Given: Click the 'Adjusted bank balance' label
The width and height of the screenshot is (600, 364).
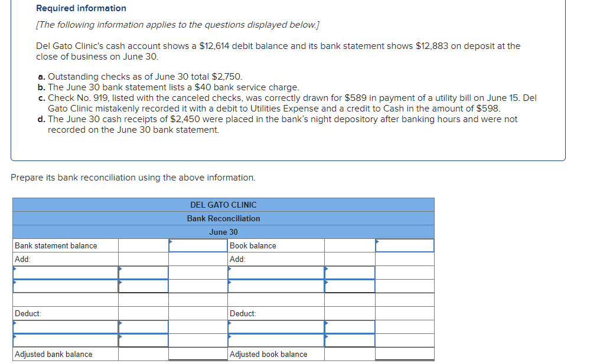Looking at the screenshot, I should point(54,354).
